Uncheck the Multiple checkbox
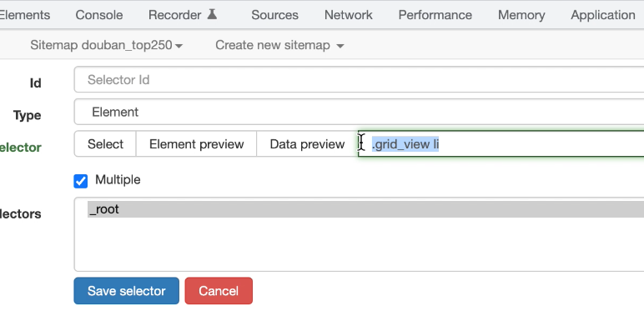 80,181
